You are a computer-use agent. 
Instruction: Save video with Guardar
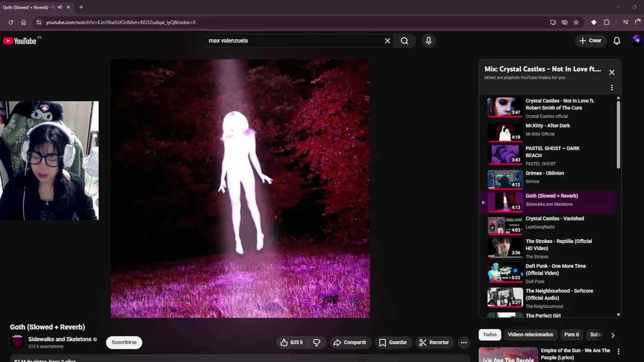[x=393, y=342]
